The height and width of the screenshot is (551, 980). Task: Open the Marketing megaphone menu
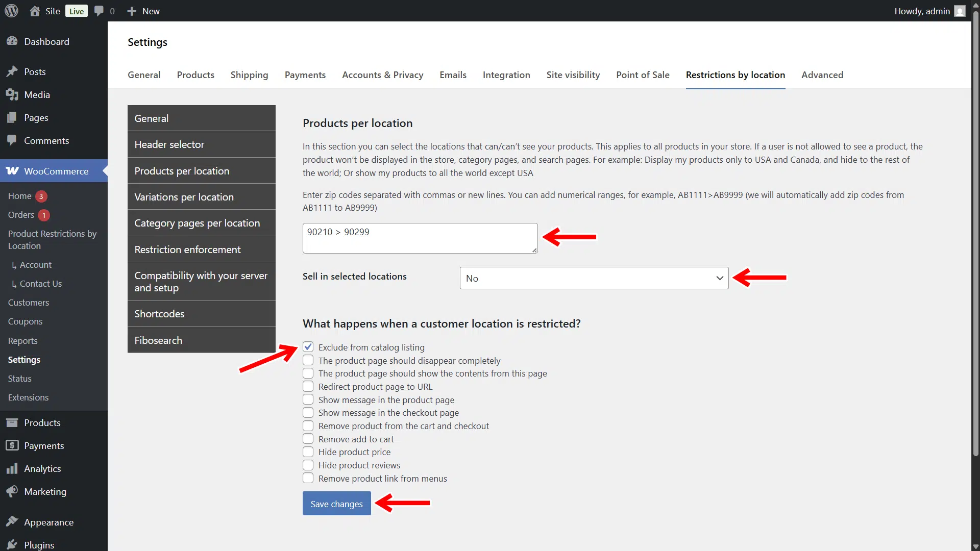tap(45, 491)
